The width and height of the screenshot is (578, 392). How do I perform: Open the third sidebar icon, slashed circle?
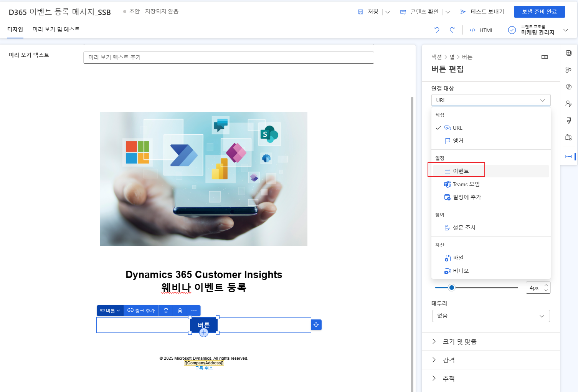[x=569, y=87]
